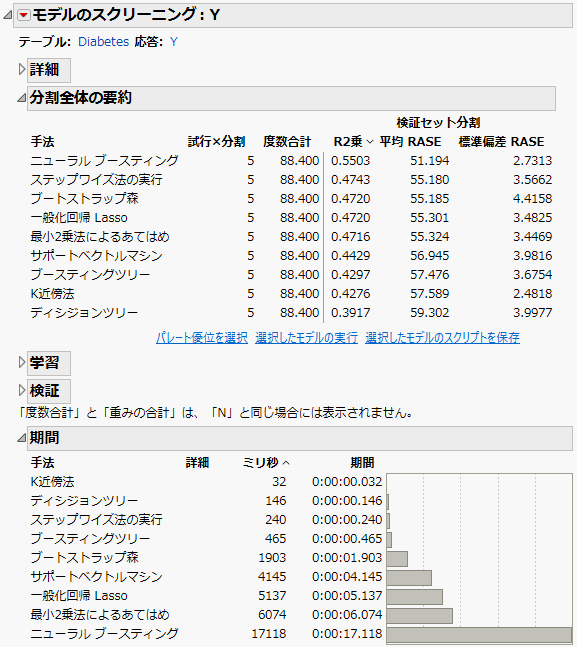Select the 一般化回帰 Lasso row in summary table
This screenshot has height=647, width=577.
click(x=291, y=217)
